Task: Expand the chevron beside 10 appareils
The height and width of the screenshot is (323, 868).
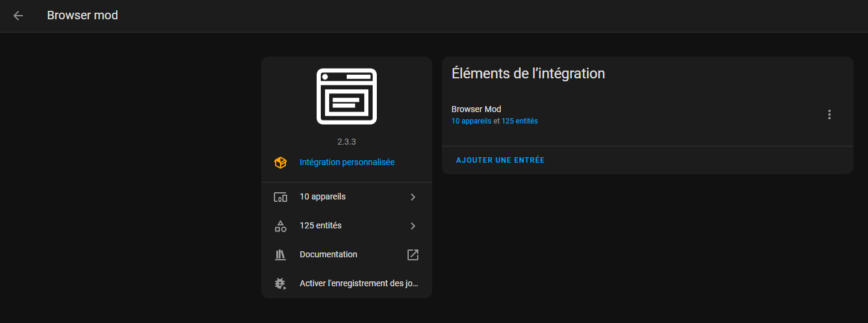Action: (x=413, y=197)
